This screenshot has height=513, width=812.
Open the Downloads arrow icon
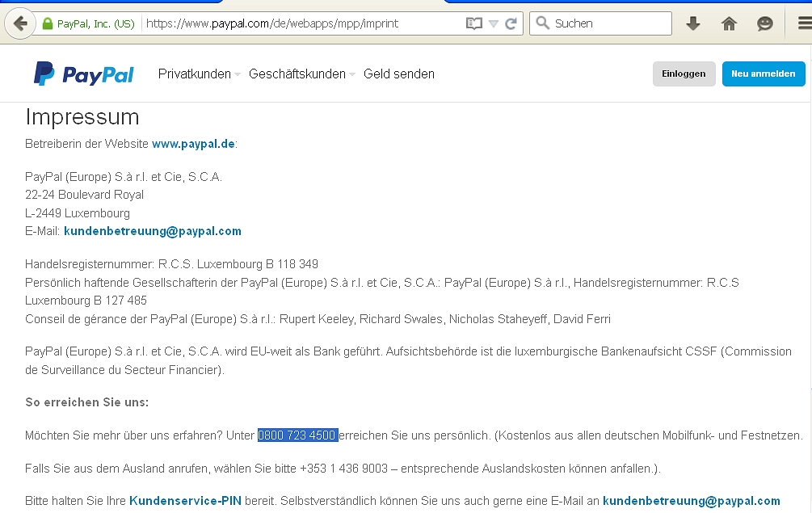(x=693, y=23)
